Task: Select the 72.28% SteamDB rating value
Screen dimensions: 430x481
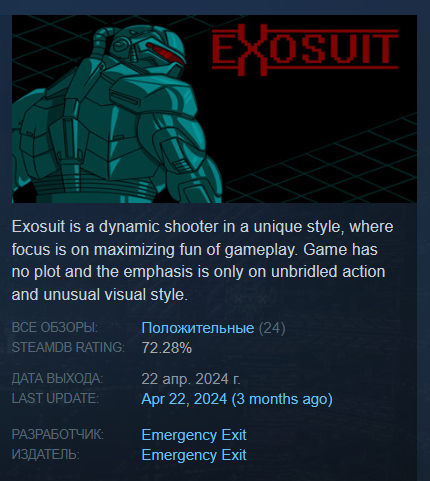Action: (x=167, y=348)
